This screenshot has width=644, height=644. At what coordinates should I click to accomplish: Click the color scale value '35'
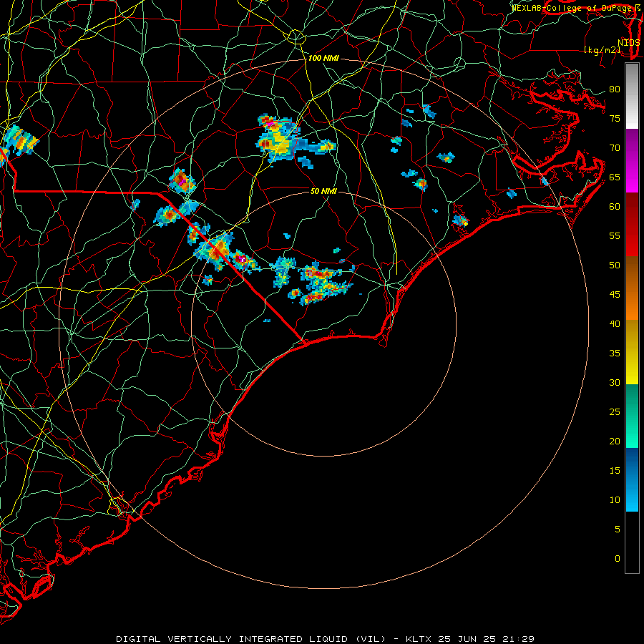(x=615, y=353)
